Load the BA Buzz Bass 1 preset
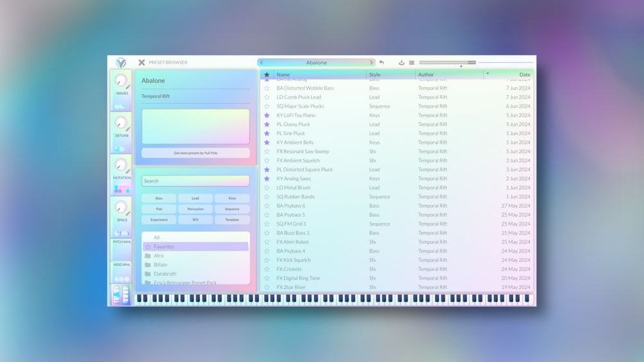Image resolution: width=644 pixels, height=362 pixels. pos(397,233)
